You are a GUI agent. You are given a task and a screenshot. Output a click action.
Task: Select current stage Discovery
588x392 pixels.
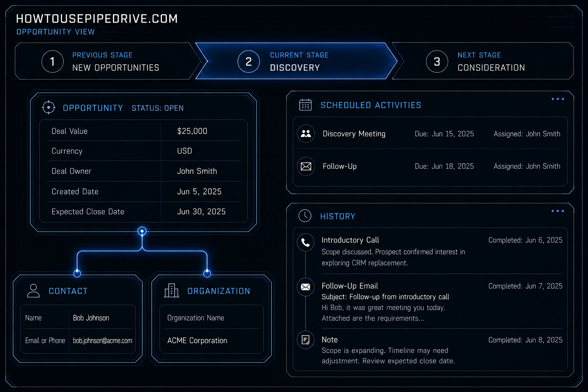click(x=297, y=61)
